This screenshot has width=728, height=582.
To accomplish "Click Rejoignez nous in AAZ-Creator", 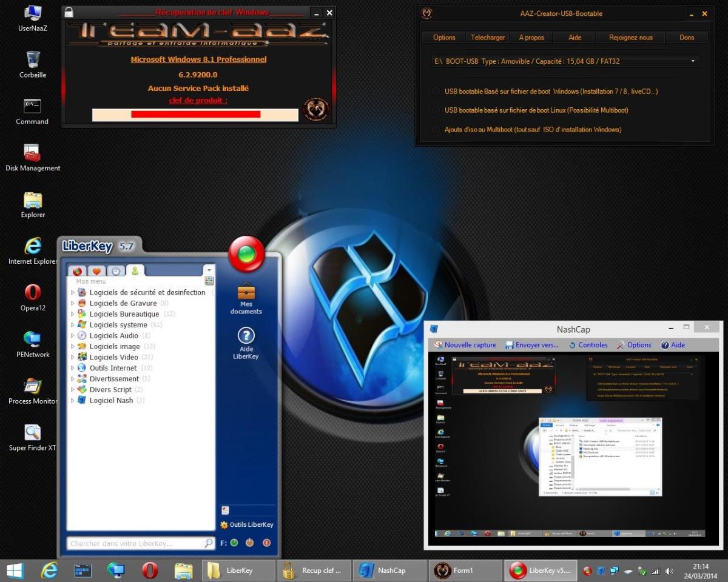I will coord(631,38).
